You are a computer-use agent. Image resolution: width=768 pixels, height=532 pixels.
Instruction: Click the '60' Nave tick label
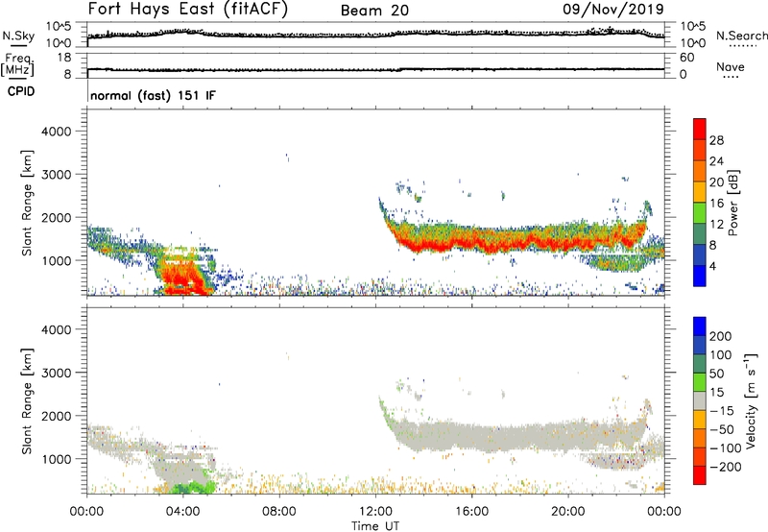pos(686,58)
